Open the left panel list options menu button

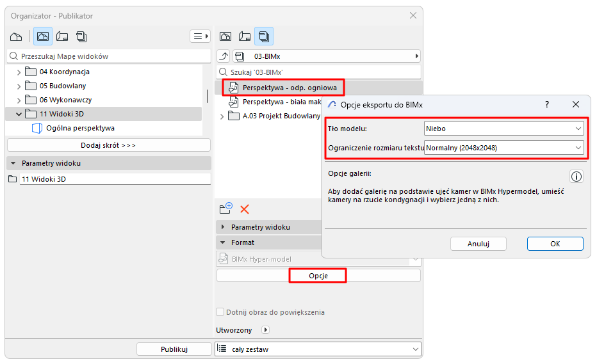coord(200,36)
